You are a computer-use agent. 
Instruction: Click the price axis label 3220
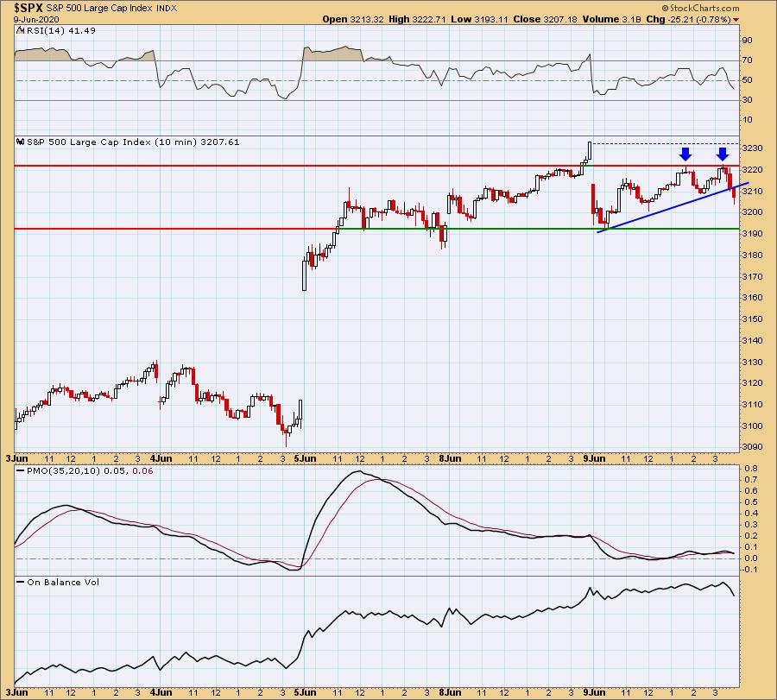point(752,169)
